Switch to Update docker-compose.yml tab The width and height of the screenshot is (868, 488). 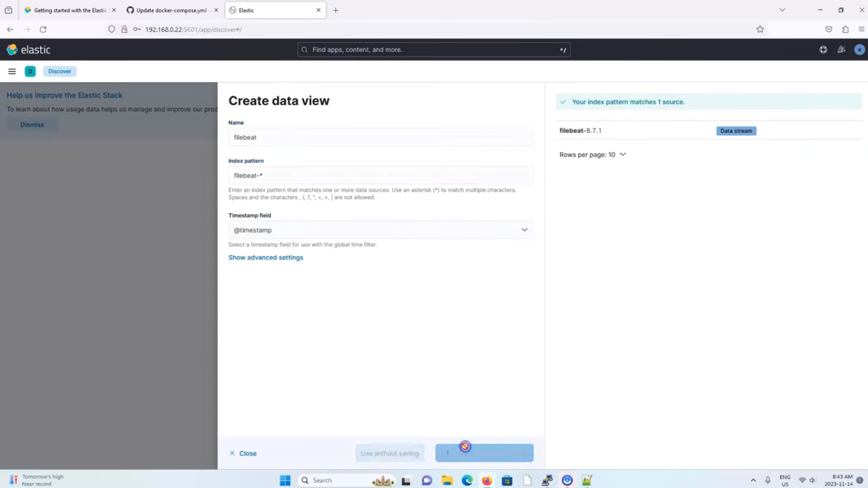(x=172, y=10)
